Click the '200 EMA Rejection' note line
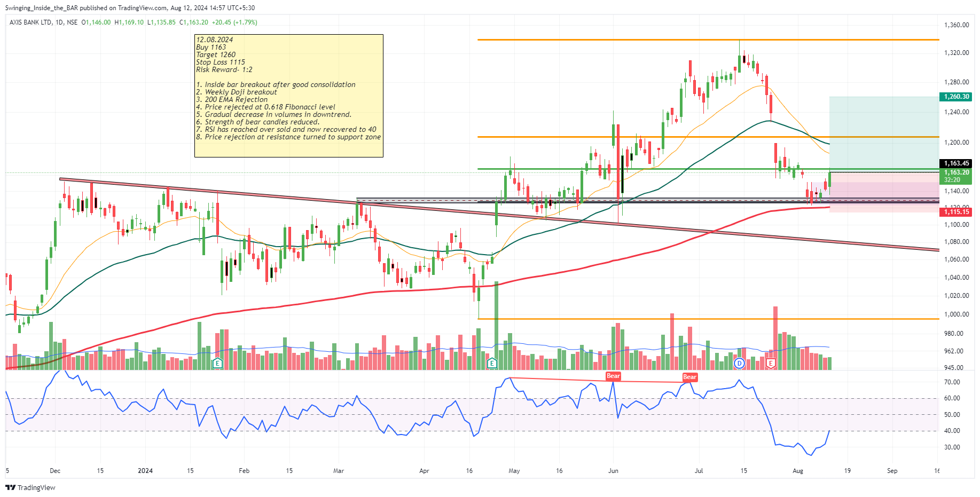The image size is (980, 497). pyautogui.click(x=232, y=99)
